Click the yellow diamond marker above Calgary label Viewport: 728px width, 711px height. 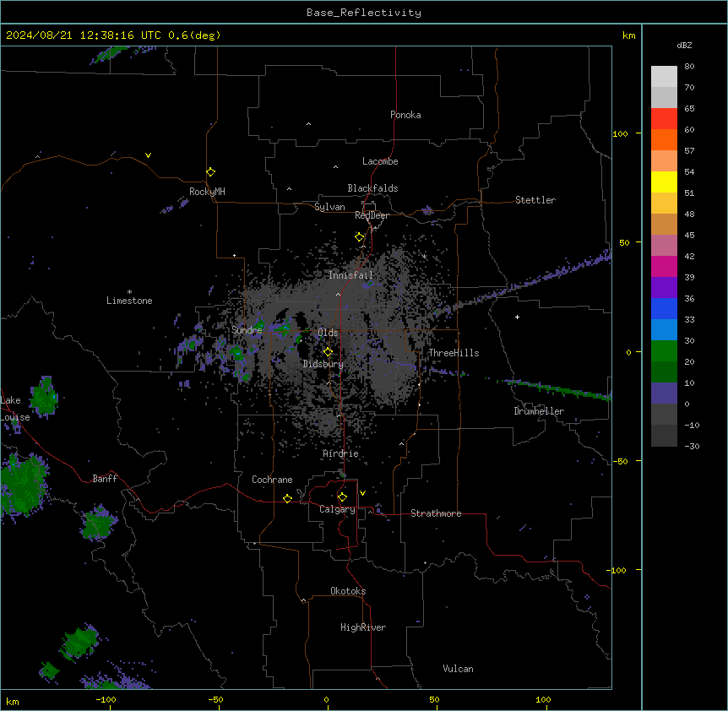click(x=342, y=497)
